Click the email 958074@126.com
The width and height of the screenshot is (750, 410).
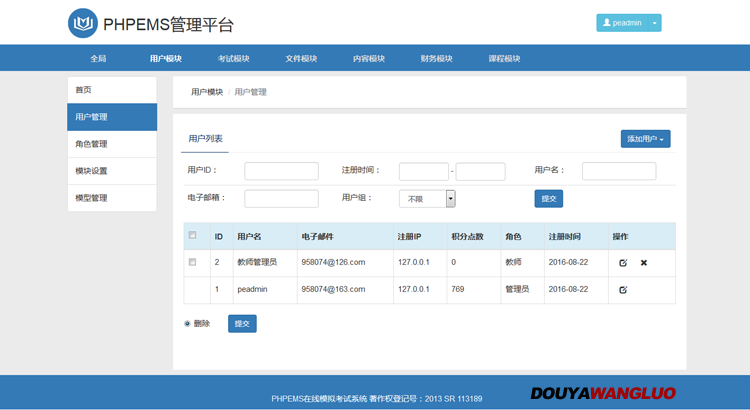333,262
